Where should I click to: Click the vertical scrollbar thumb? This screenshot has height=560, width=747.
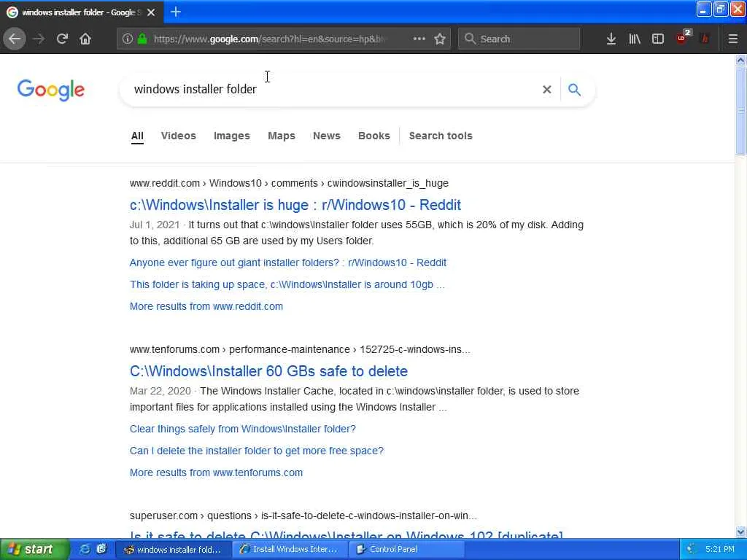(x=740, y=111)
